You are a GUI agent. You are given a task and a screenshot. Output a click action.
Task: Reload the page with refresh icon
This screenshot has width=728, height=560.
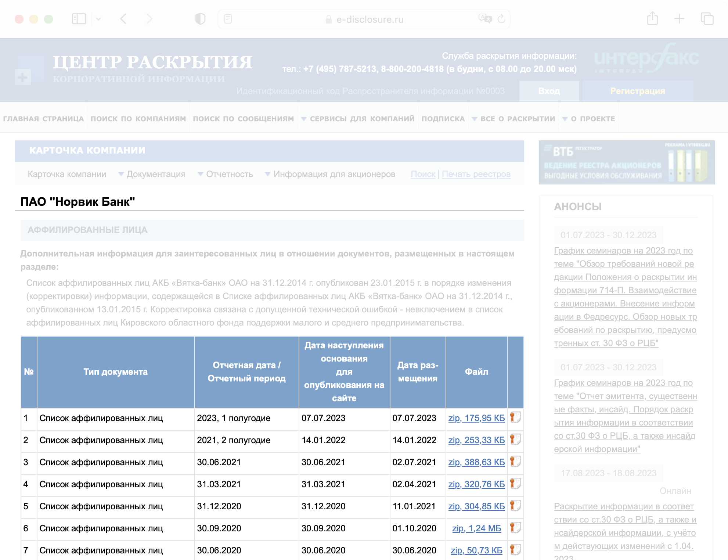tap(501, 19)
